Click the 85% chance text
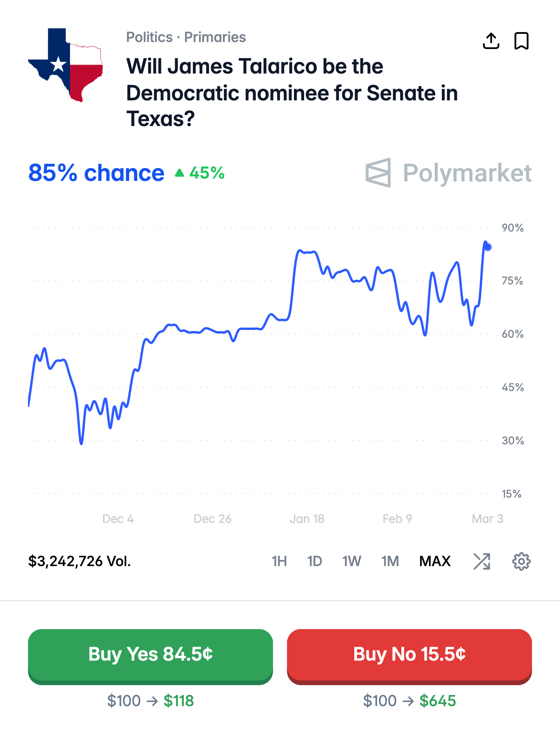 [x=96, y=173]
